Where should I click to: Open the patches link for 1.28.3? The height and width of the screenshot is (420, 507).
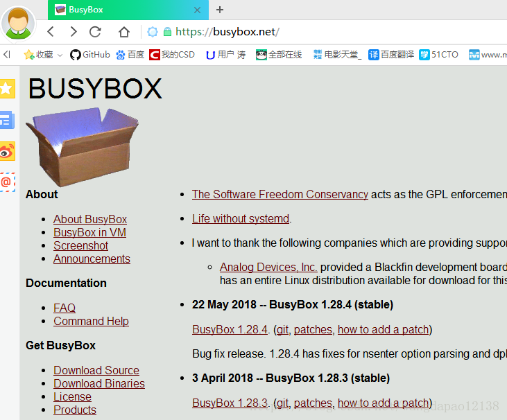(x=313, y=403)
